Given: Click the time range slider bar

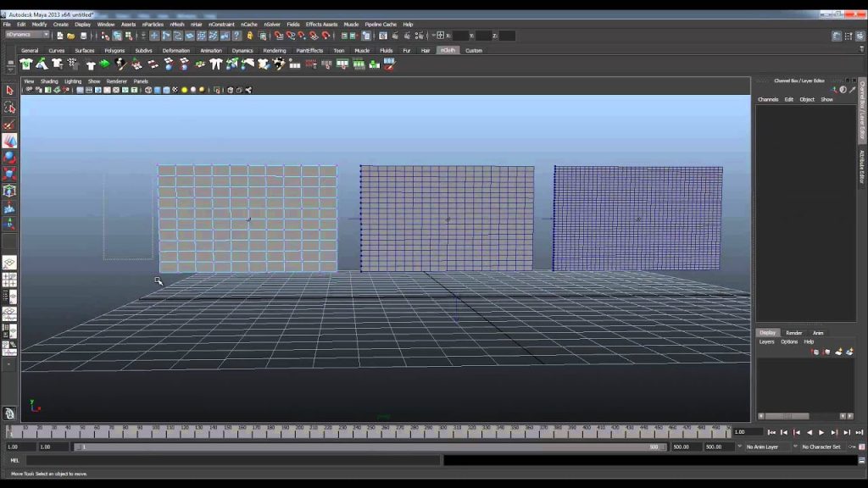Looking at the screenshot, I should 370,446.
